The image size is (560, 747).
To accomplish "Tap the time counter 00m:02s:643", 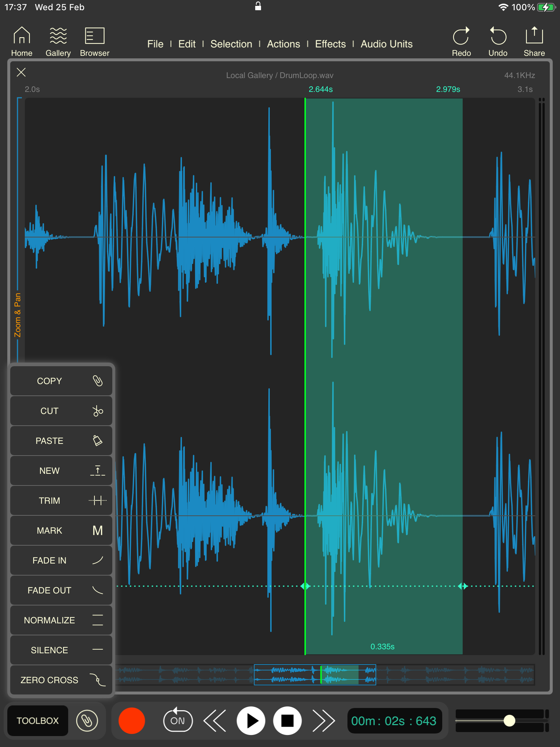I will [x=394, y=721].
